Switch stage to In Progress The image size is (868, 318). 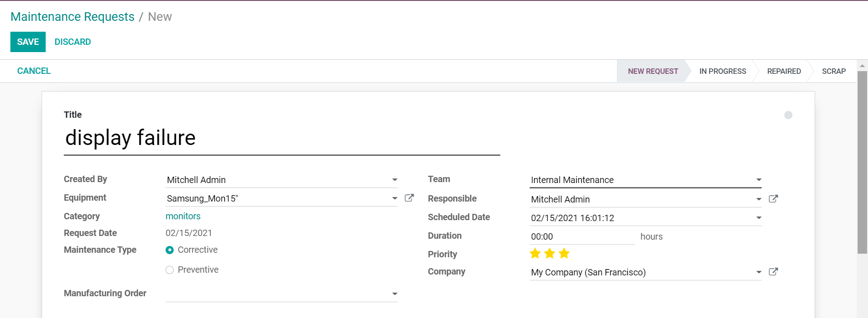[x=722, y=71]
